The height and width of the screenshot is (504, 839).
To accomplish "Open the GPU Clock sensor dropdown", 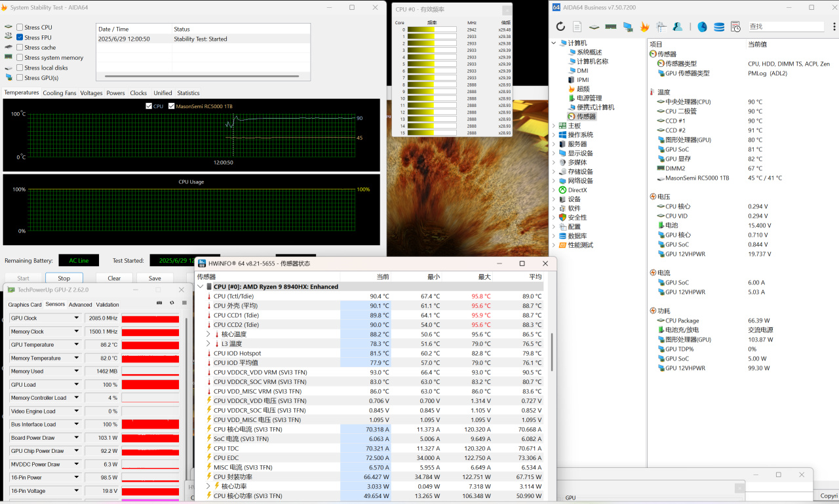I will [76, 319].
